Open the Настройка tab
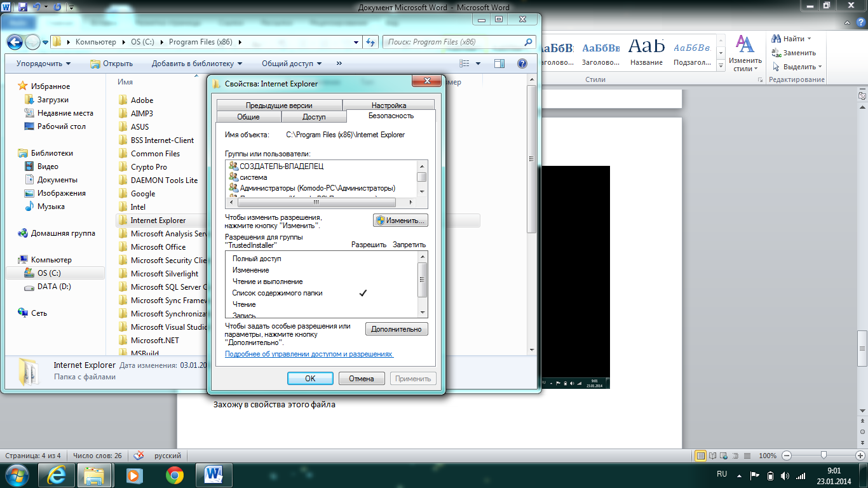The image size is (868, 488). (389, 105)
